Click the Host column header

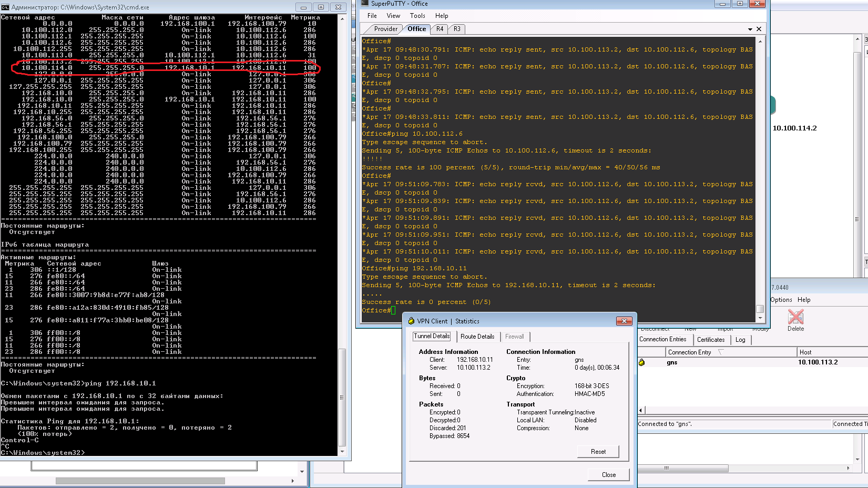(832, 352)
